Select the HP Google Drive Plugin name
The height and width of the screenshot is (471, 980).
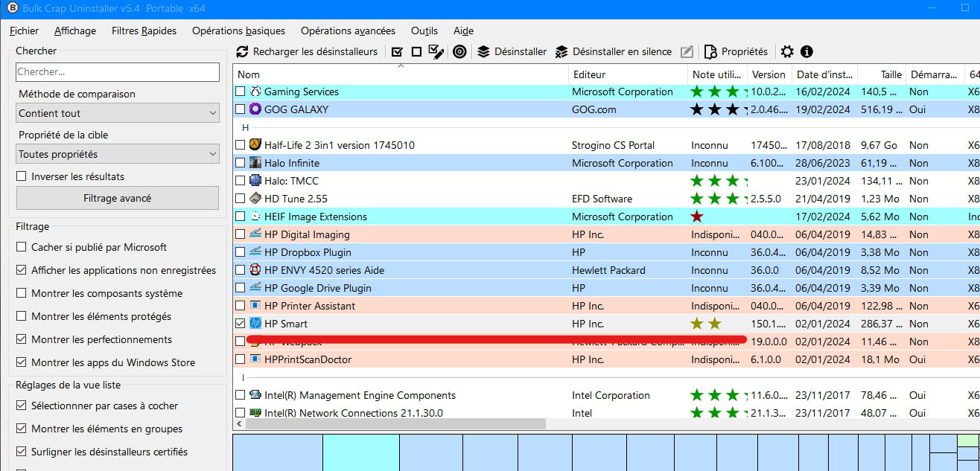coord(318,288)
